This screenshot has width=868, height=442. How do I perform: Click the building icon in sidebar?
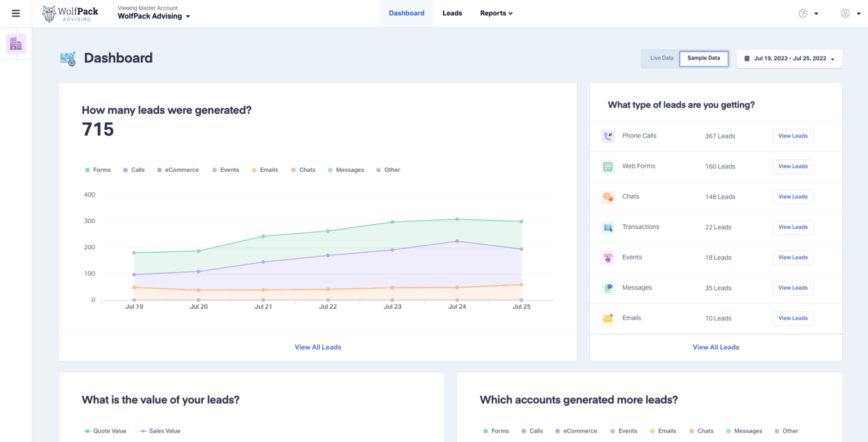pos(16,44)
